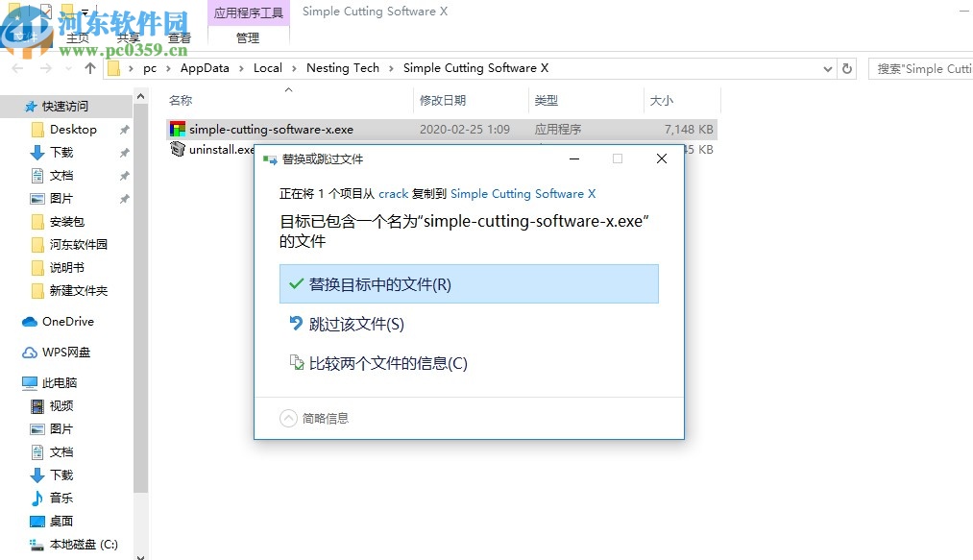Unpin Desktop from Quick Access
Screen dimensions: 973x560
(123, 129)
